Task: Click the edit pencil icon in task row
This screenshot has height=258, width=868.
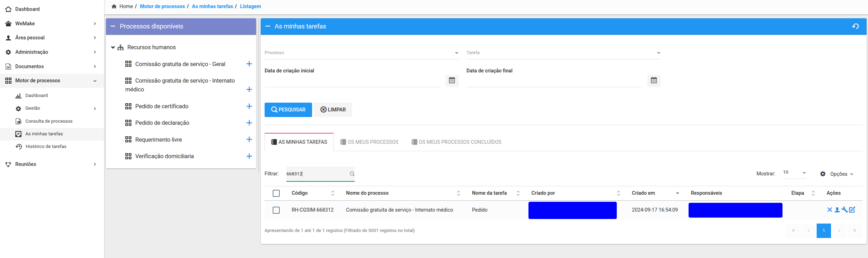Action: (852, 210)
